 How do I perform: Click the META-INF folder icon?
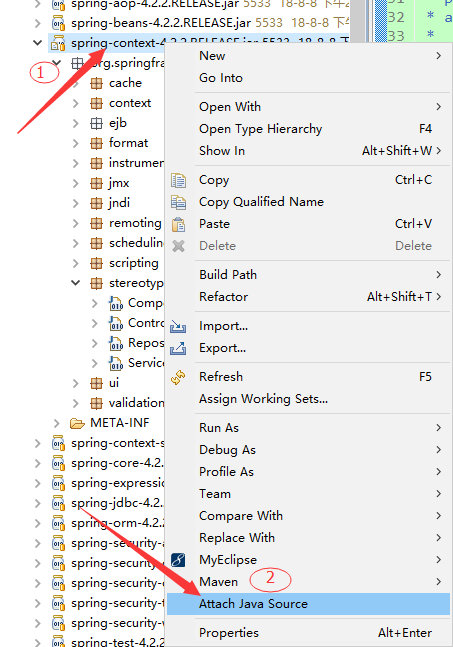77,423
